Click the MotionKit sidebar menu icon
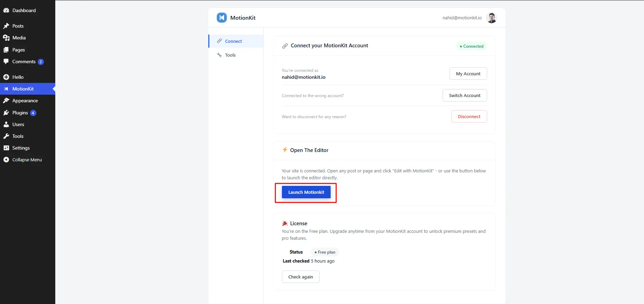This screenshot has width=644, height=304. click(6, 89)
